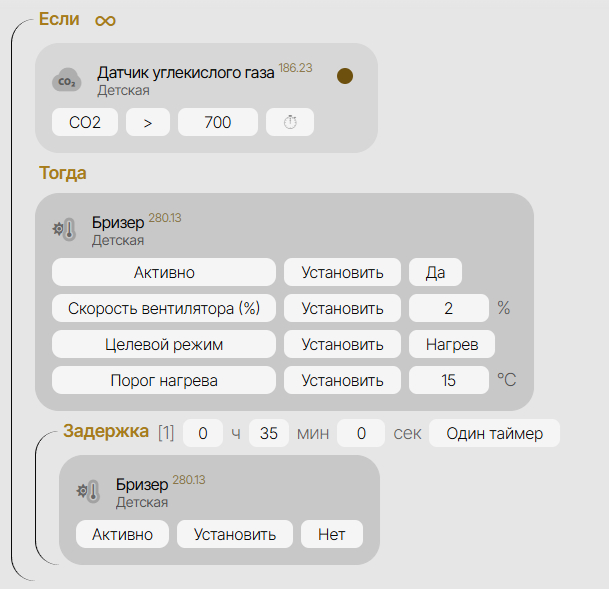The image size is (609, 589).
Task: Click the breezer thermostat icon under Тогда
Action: click(x=63, y=229)
